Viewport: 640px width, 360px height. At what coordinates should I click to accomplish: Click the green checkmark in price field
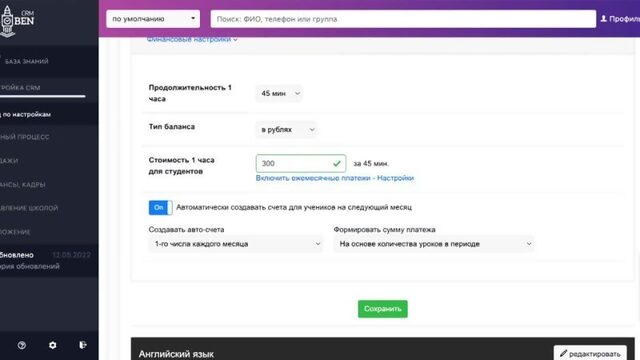(x=337, y=164)
